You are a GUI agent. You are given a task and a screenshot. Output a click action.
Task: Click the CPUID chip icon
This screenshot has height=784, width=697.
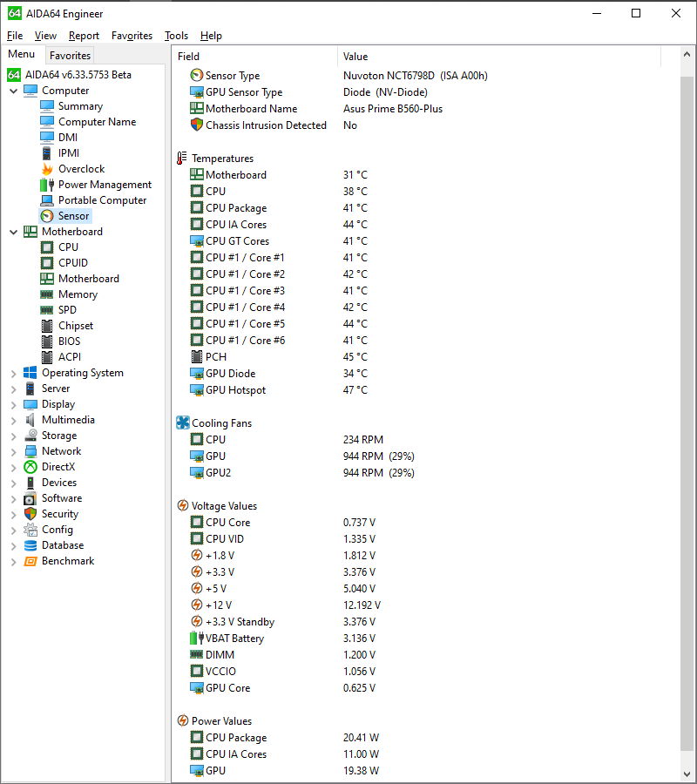[47, 263]
